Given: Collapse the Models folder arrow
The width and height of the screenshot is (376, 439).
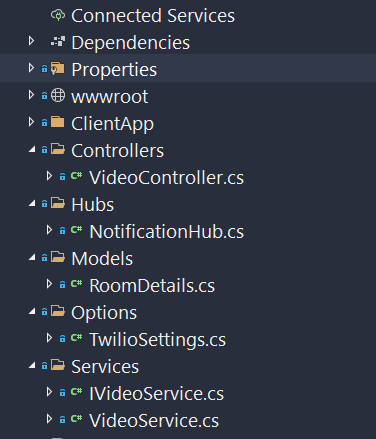Looking at the screenshot, I should coord(32,257).
